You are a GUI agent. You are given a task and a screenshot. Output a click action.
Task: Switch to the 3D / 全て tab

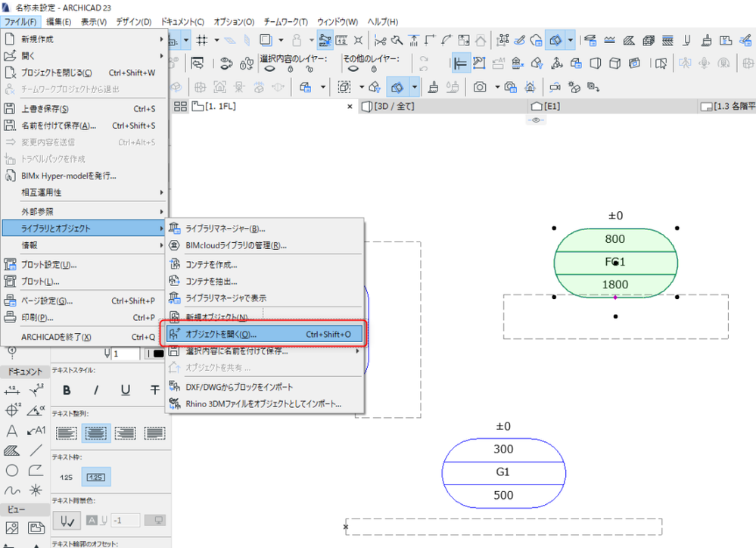pos(394,106)
